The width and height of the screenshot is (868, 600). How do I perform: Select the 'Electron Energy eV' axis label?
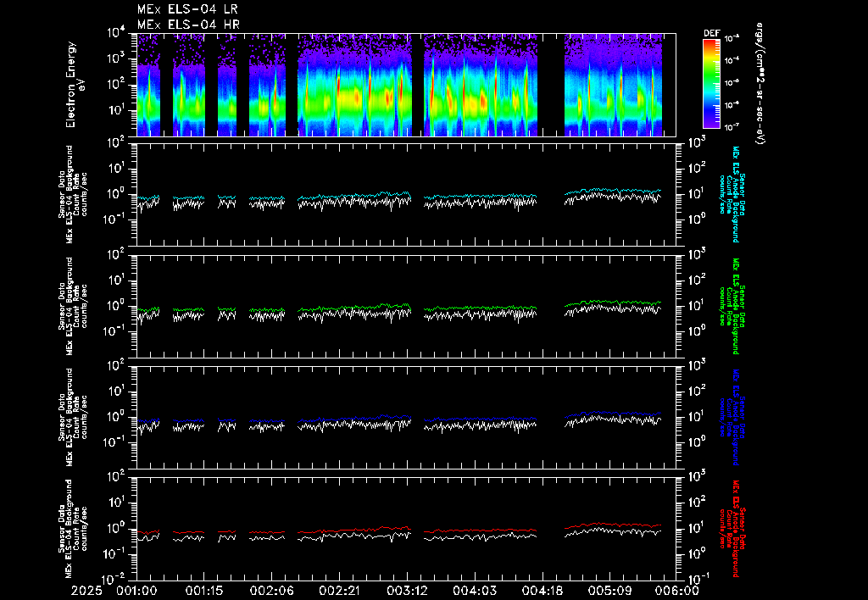point(75,85)
